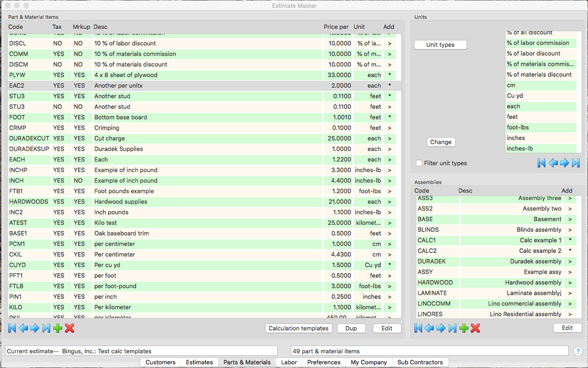Screen dimensions: 588x368
Task: Click green plus icon under parts list
Action: point(58,328)
